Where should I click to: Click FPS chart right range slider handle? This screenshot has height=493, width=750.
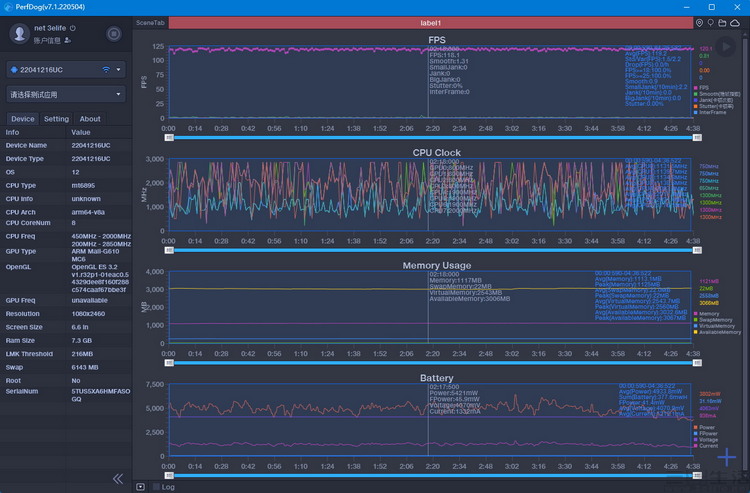coord(697,138)
